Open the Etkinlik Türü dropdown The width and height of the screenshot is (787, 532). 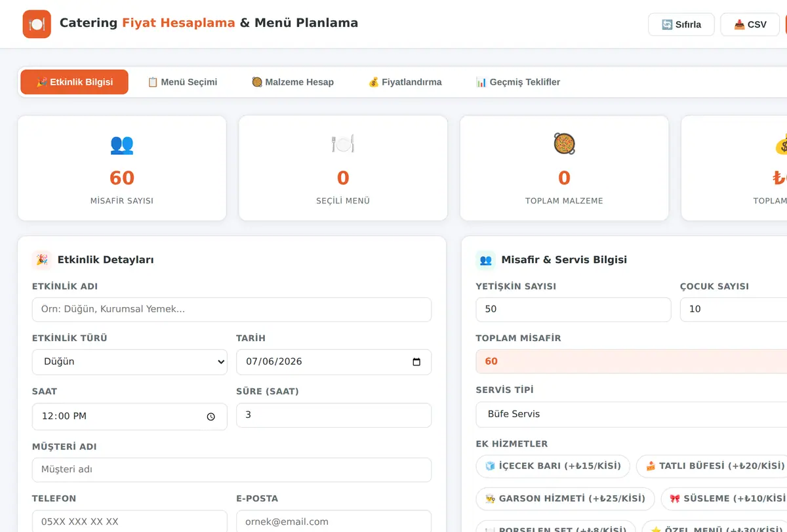pyautogui.click(x=130, y=362)
